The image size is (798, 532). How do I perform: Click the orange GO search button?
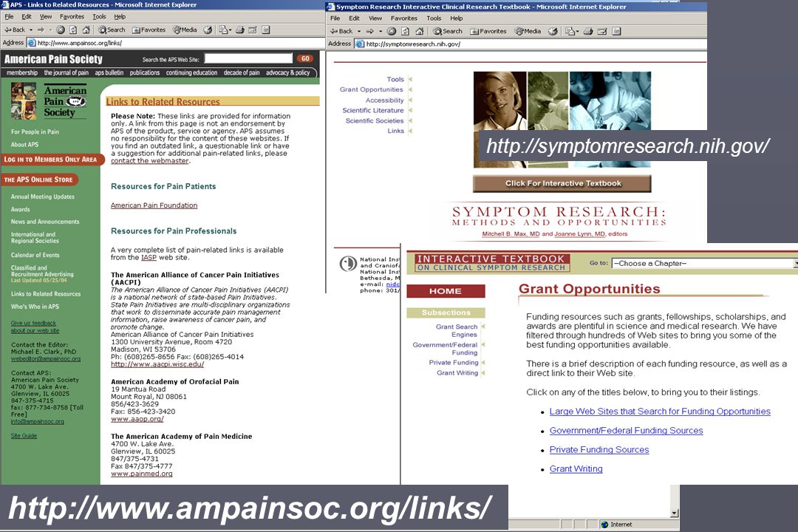305,58
